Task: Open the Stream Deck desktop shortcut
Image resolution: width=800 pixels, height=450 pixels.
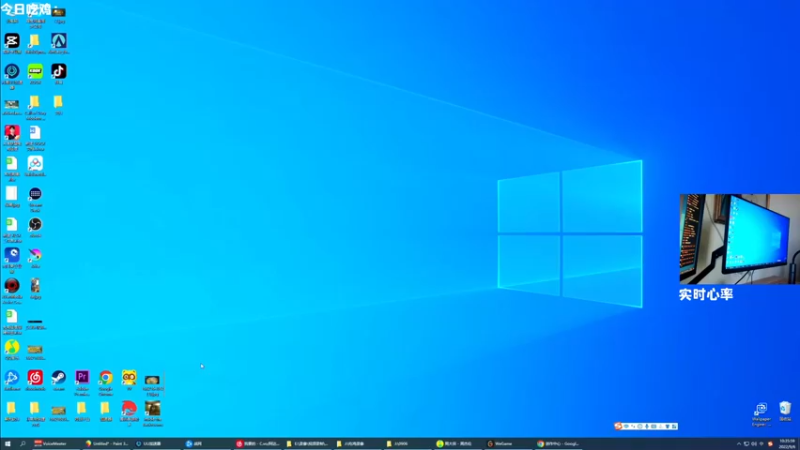Action: (x=35, y=194)
